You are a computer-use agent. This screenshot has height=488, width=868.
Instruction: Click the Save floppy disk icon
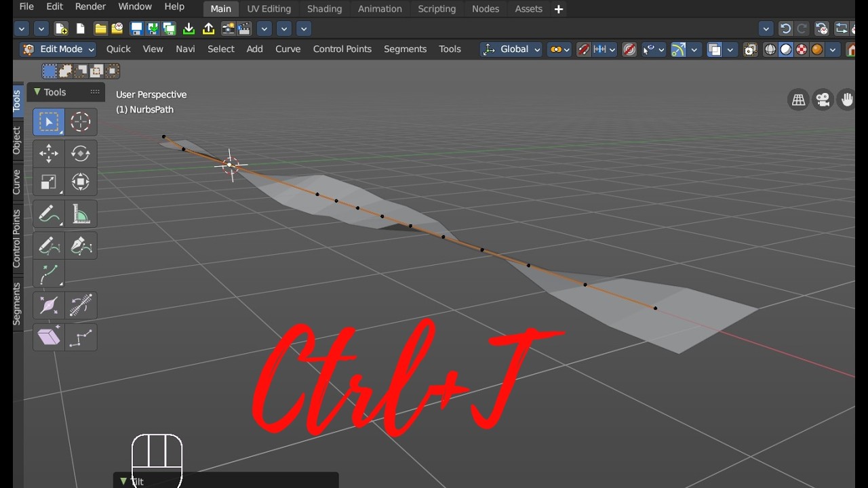(136, 28)
